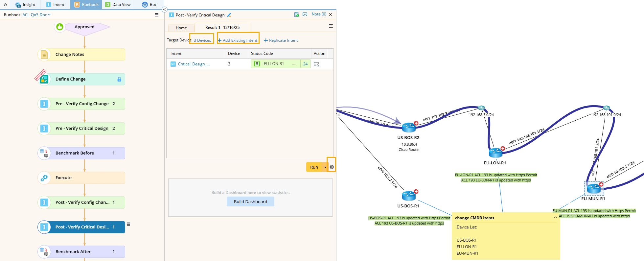Click the pencil icon to rename the node
644x261 pixels.
click(x=229, y=15)
